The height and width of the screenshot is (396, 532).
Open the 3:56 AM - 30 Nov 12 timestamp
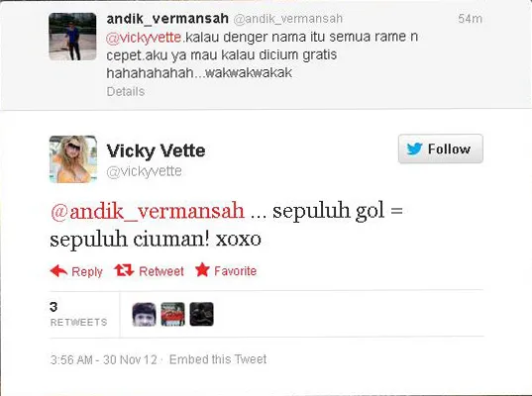click(x=104, y=359)
